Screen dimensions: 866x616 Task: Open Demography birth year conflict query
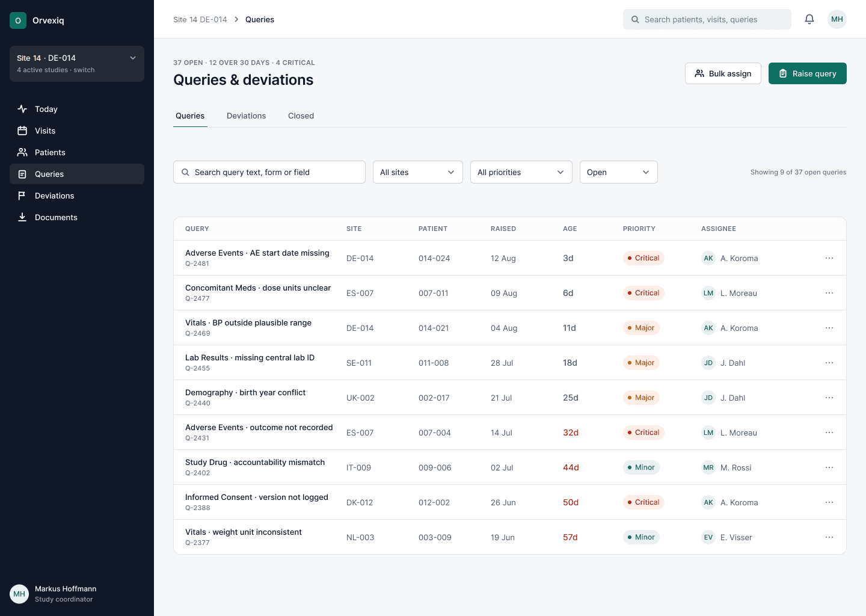pos(245,393)
